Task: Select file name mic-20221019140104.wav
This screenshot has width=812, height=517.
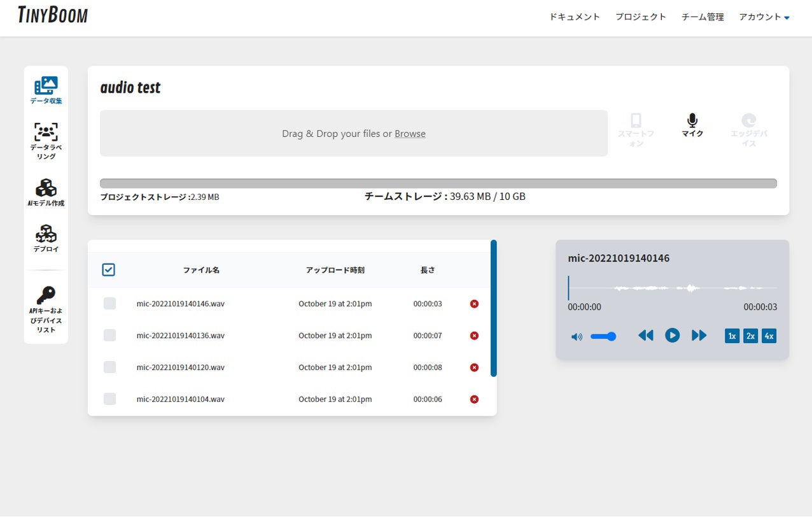Action: pos(181,399)
